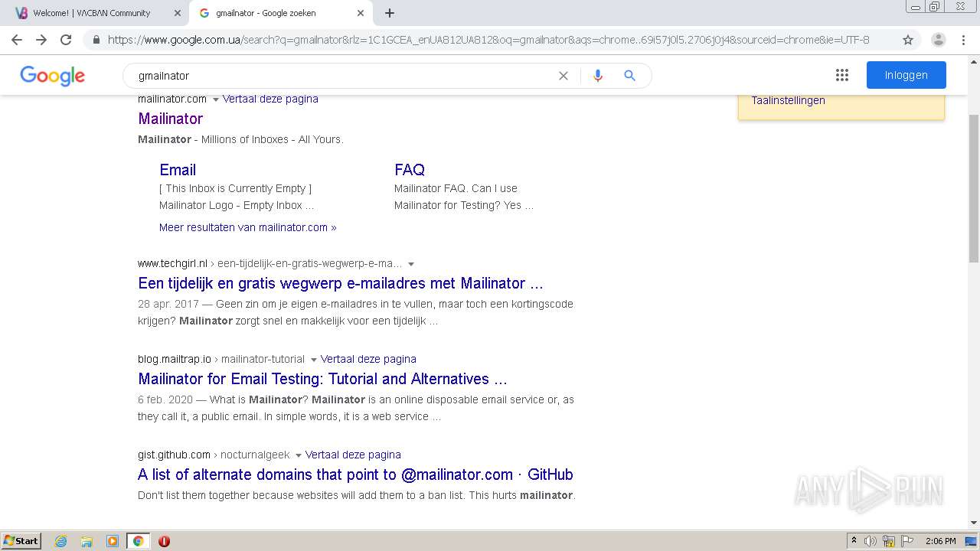
Task: Click the volume speaker tray icon
Action: 871,541
